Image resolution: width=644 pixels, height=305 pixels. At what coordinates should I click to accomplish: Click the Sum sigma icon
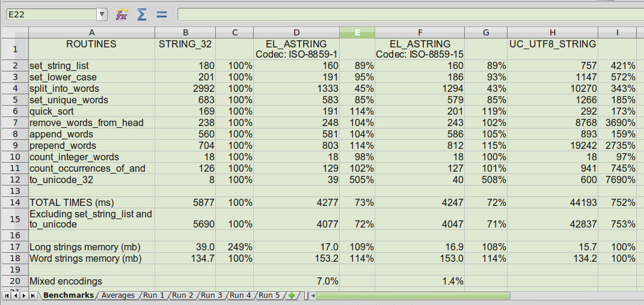coord(142,14)
